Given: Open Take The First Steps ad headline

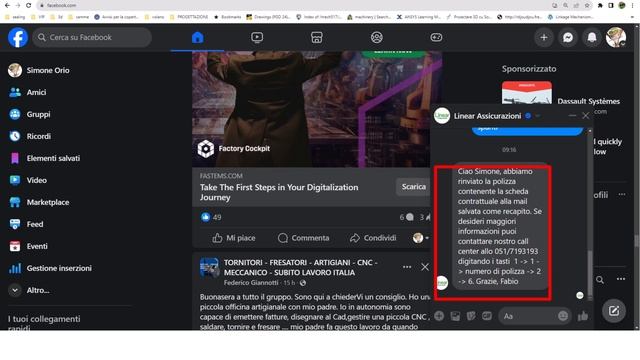Looking at the screenshot, I should coord(279,192).
